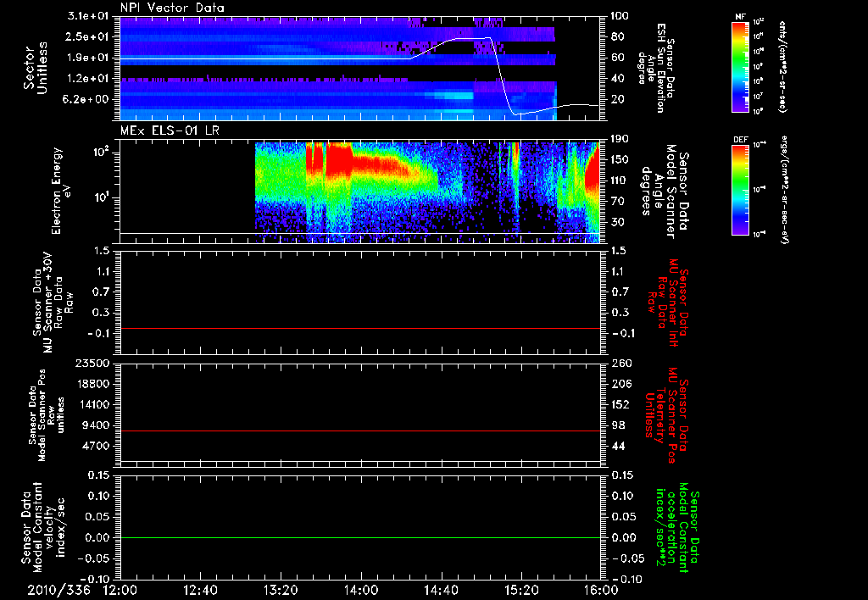Screen dimensions: 868x600
Task: Click the 14:40 time axis label
Action: (x=441, y=590)
